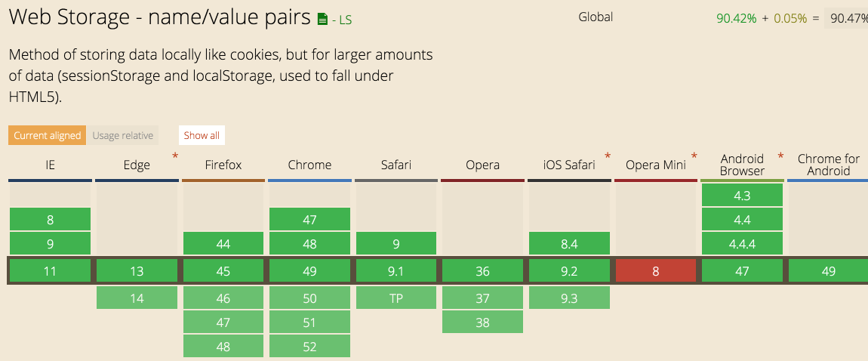This screenshot has height=361, width=868.
Task: Click the green spec document icon
Action: 322,20
